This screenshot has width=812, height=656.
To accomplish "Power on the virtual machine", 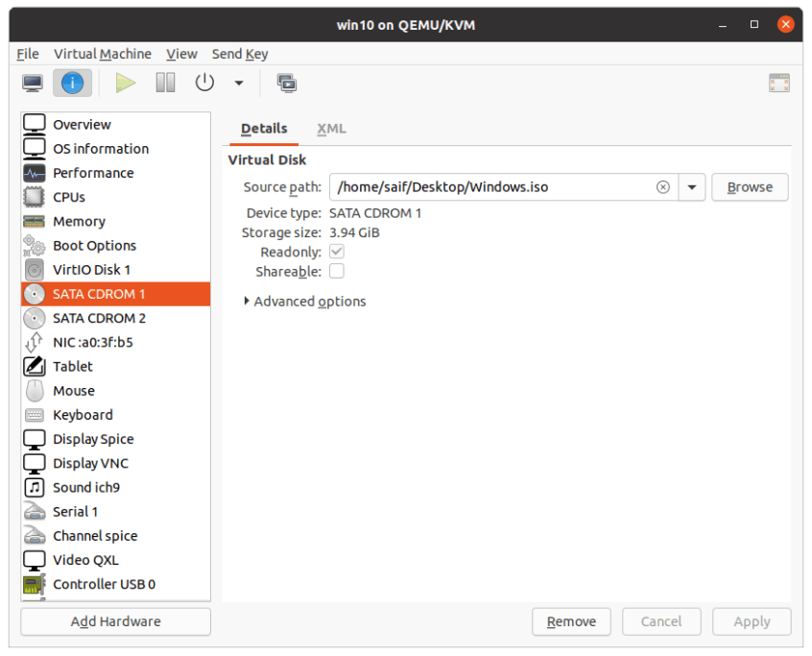I will pyautogui.click(x=126, y=83).
